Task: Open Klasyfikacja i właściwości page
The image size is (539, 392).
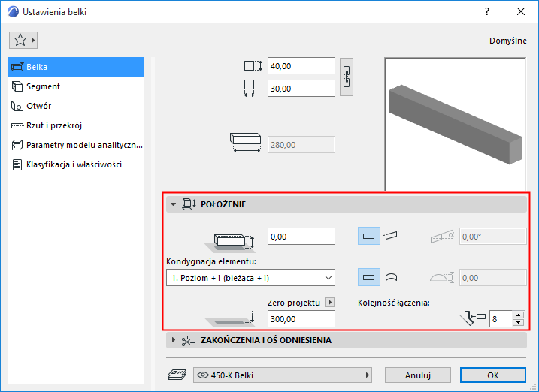Action: tap(76, 164)
